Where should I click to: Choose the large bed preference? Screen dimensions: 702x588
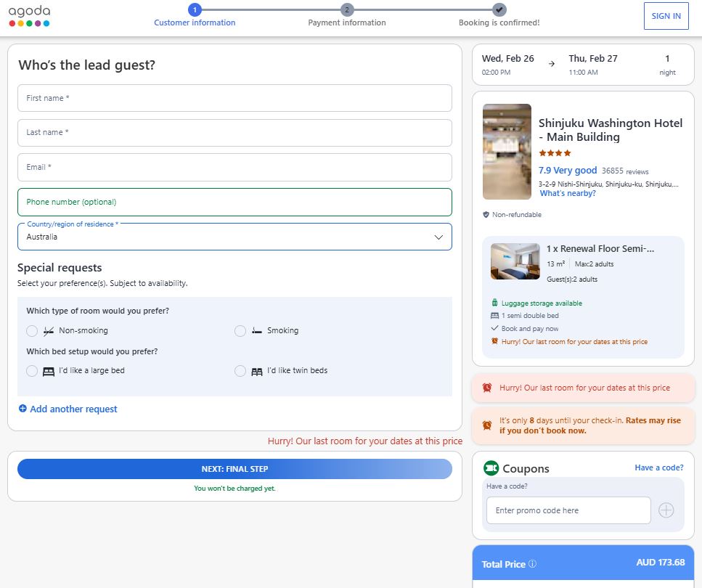(x=32, y=371)
